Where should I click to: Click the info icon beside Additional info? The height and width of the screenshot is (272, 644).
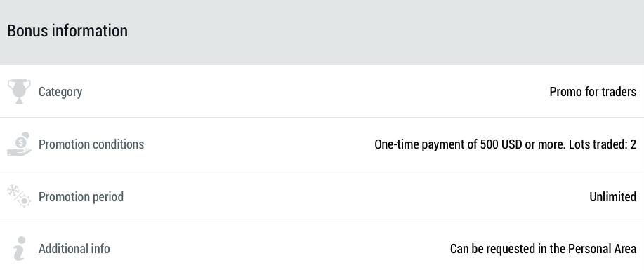(x=19, y=249)
